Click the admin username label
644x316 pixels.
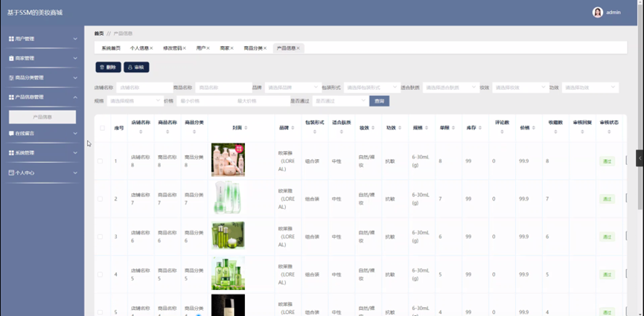613,13
